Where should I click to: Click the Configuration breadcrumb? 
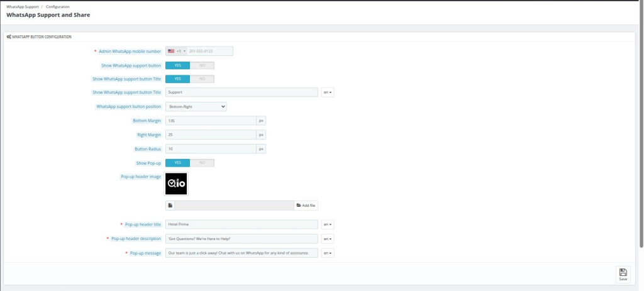(58, 7)
